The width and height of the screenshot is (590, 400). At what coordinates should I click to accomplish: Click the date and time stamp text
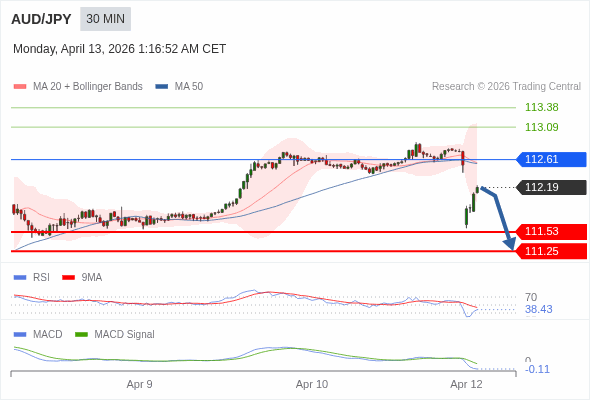click(119, 49)
